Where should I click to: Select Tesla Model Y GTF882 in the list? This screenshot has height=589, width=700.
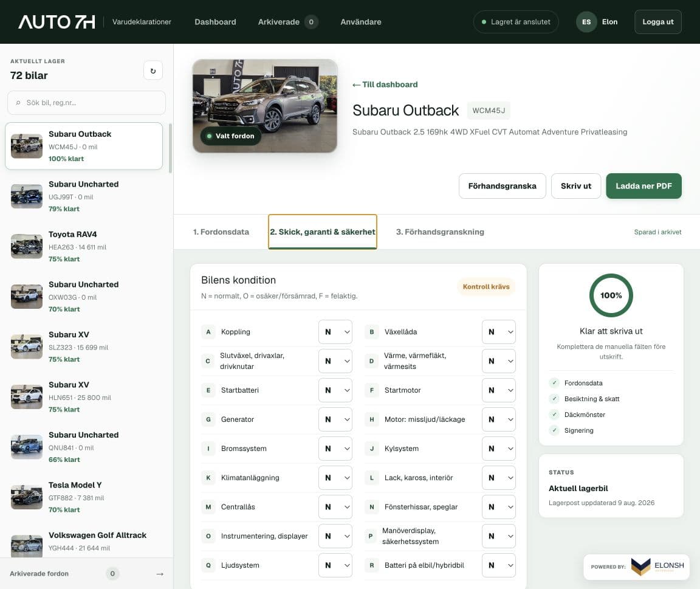[x=84, y=497]
